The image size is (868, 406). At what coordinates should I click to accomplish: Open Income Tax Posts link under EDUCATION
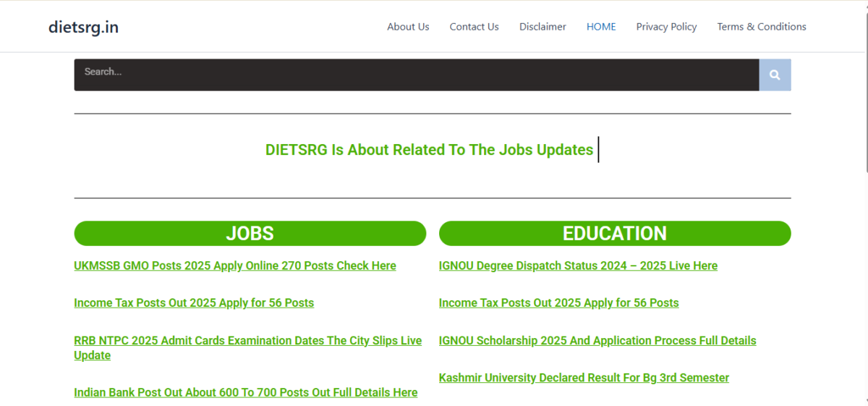[558, 303]
